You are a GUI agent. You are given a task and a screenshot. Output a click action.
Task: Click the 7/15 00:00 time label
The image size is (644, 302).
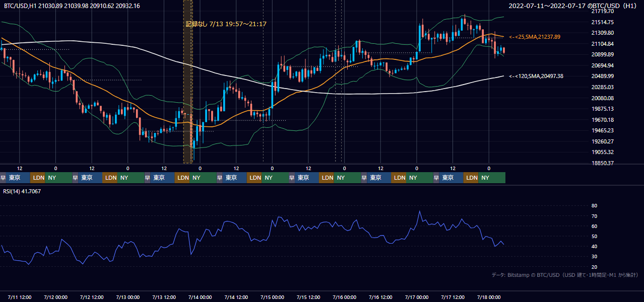click(272, 297)
